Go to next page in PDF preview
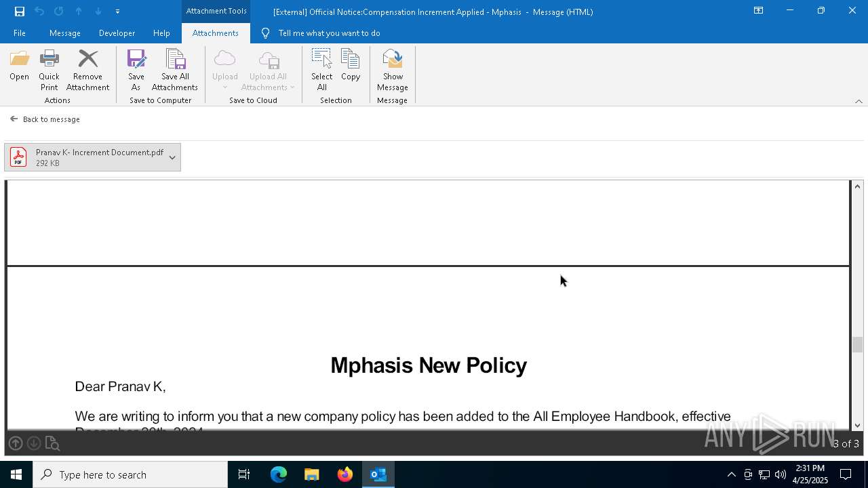868x488 pixels. (33, 443)
